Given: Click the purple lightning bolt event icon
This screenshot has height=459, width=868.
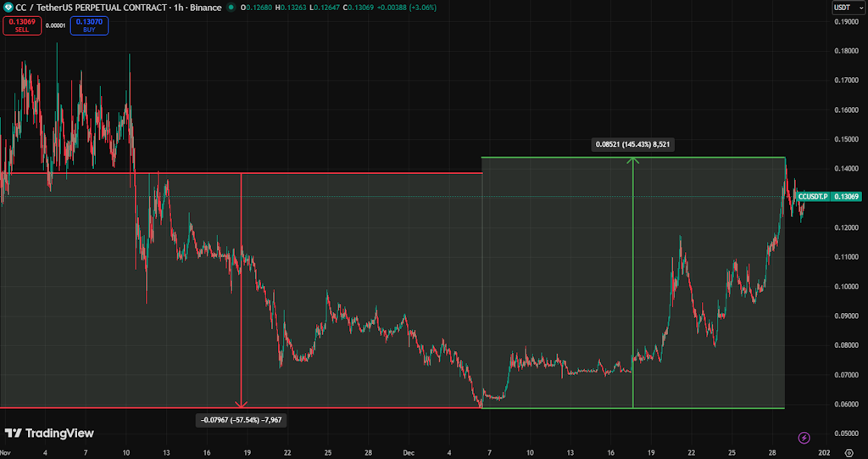Looking at the screenshot, I should (804, 438).
